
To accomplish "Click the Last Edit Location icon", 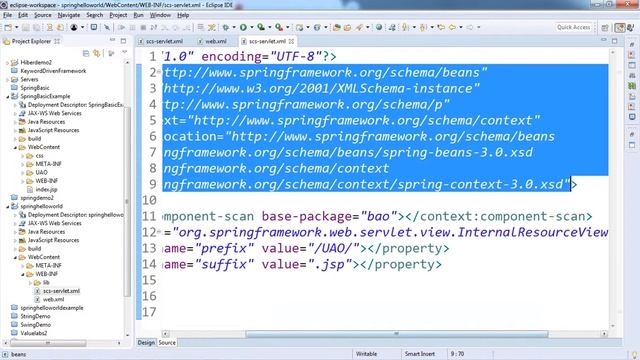I will pos(441,27).
